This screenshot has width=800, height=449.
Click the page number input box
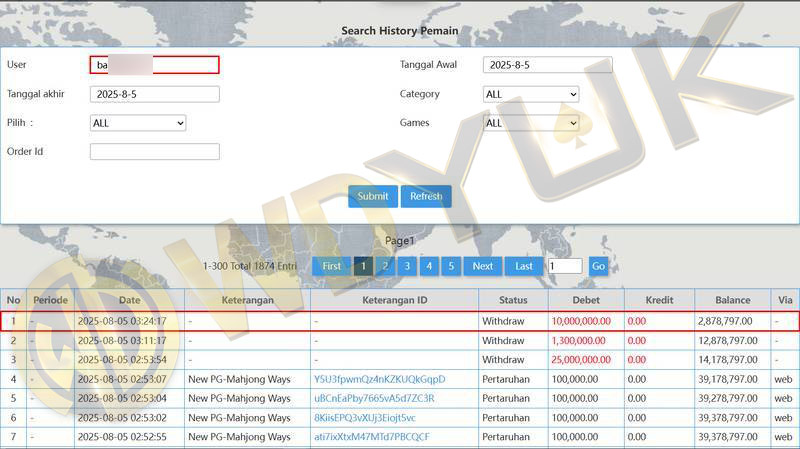click(x=565, y=266)
